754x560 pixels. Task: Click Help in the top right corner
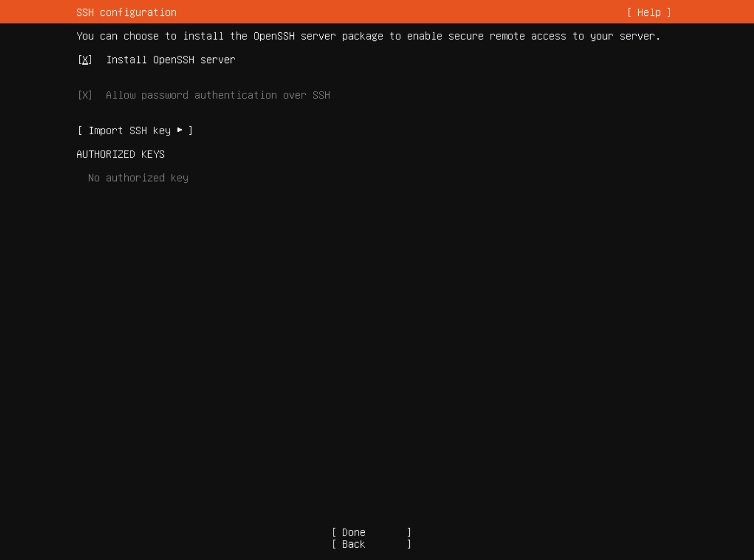tap(649, 12)
